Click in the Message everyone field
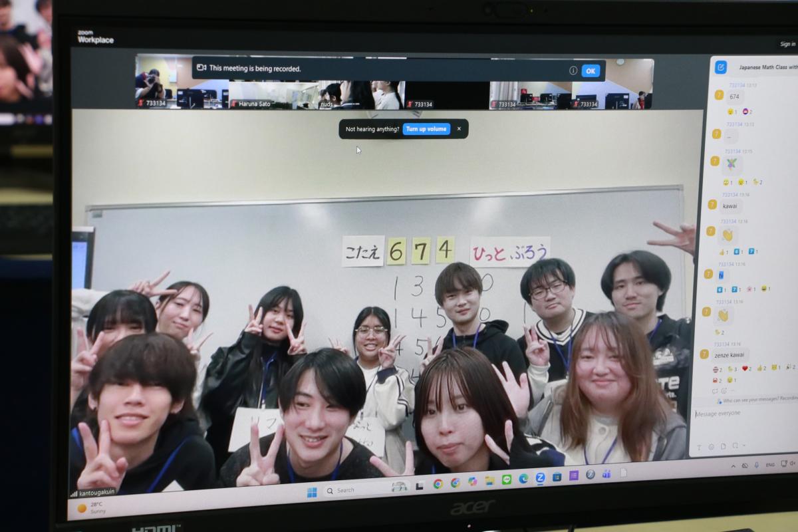This screenshot has height=532, width=798. click(738, 414)
